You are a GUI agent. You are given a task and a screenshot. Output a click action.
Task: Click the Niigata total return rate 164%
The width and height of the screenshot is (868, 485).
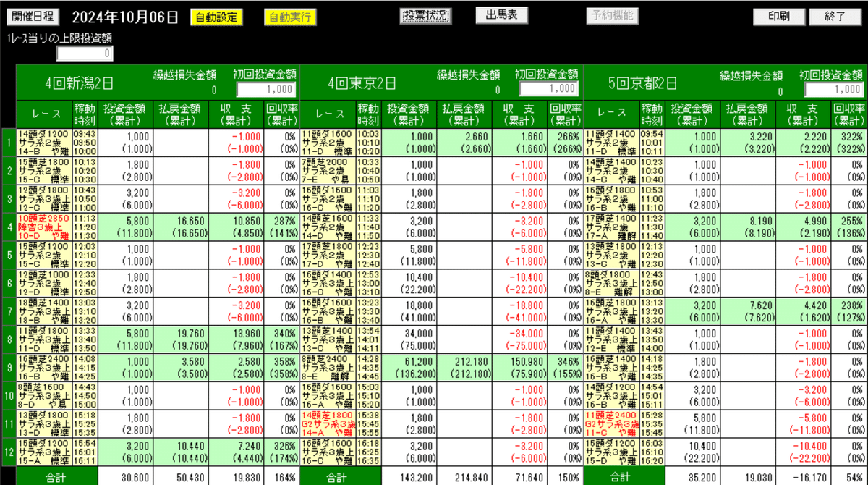tap(281, 477)
